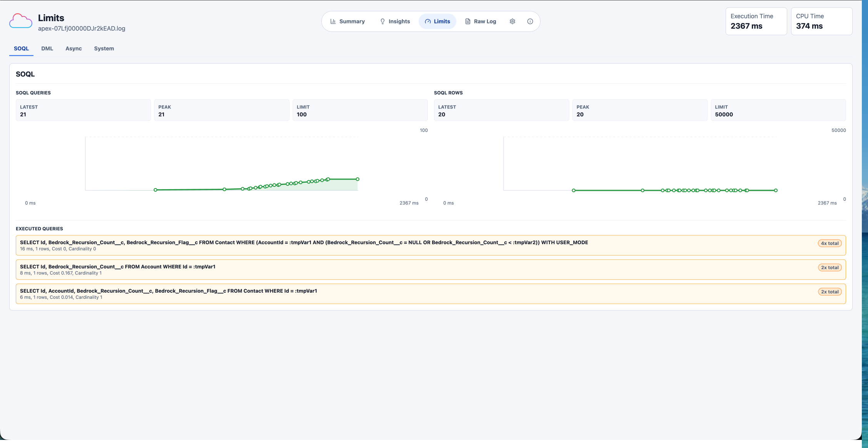Click the SOQL Queries Latest 21 stat

[x=83, y=110]
